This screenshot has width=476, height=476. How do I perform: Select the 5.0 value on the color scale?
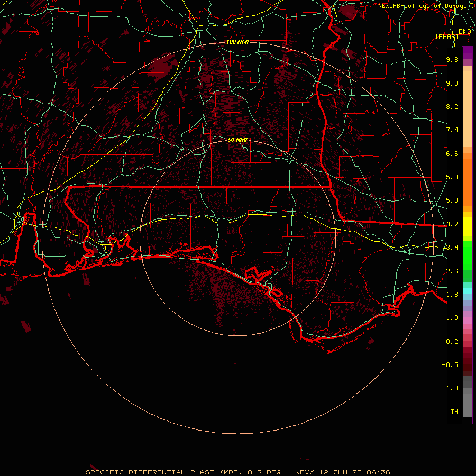452,200
